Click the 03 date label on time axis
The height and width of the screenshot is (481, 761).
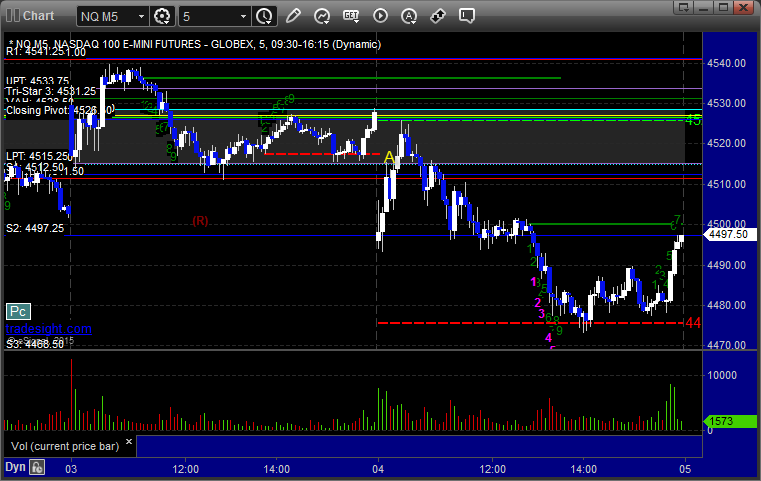[x=71, y=469]
